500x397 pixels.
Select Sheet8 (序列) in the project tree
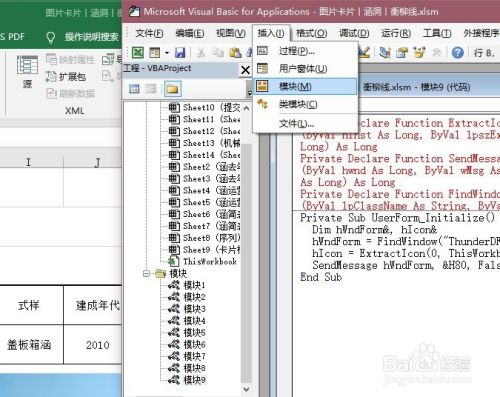point(204,238)
